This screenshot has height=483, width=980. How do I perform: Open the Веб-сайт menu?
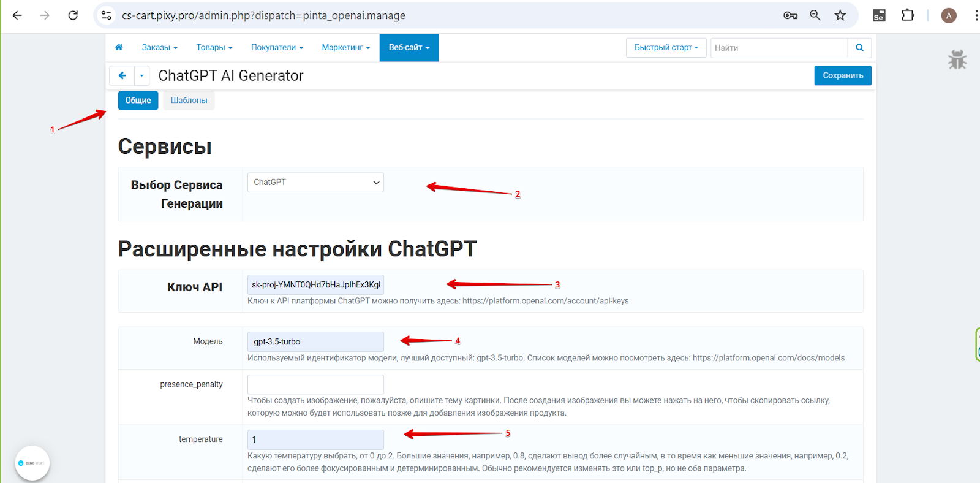coord(409,47)
